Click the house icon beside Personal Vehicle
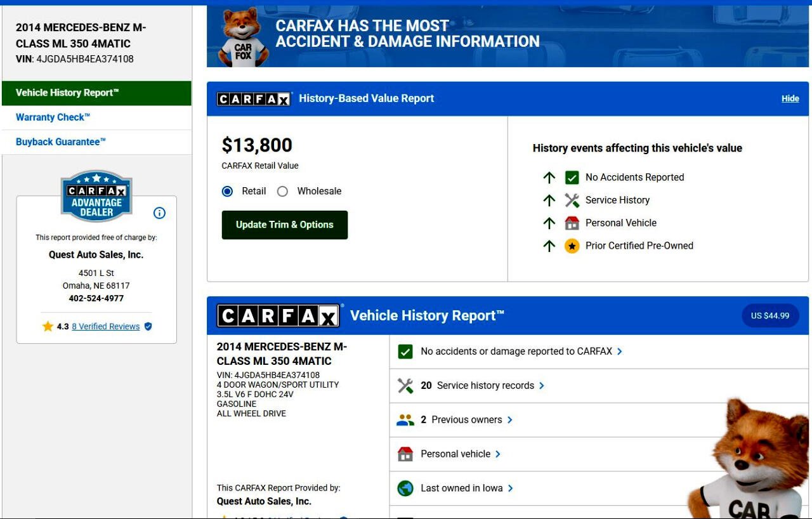The width and height of the screenshot is (812, 519). pos(572,223)
